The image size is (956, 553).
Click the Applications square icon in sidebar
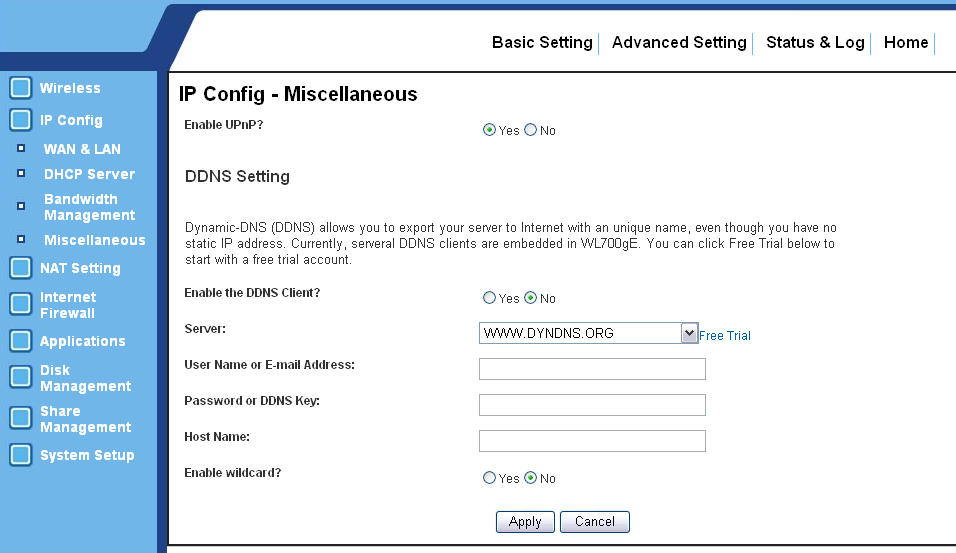pos(21,341)
